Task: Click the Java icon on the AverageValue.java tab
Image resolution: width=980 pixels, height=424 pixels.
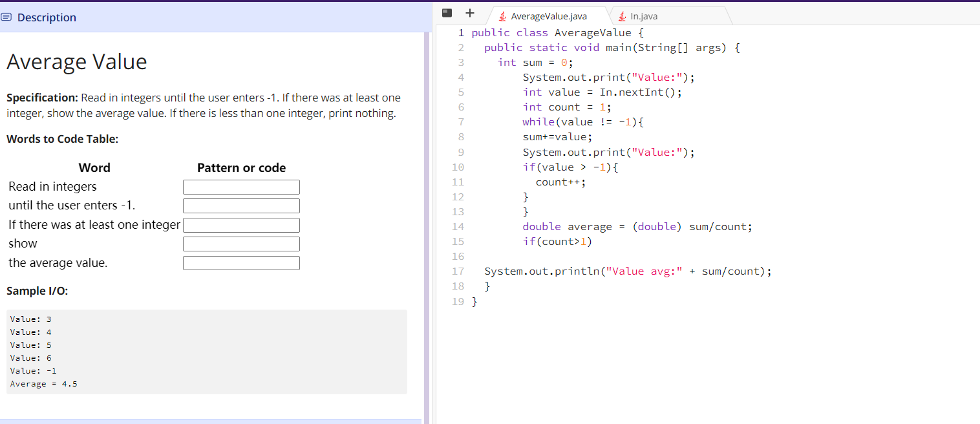Action: click(x=502, y=16)
